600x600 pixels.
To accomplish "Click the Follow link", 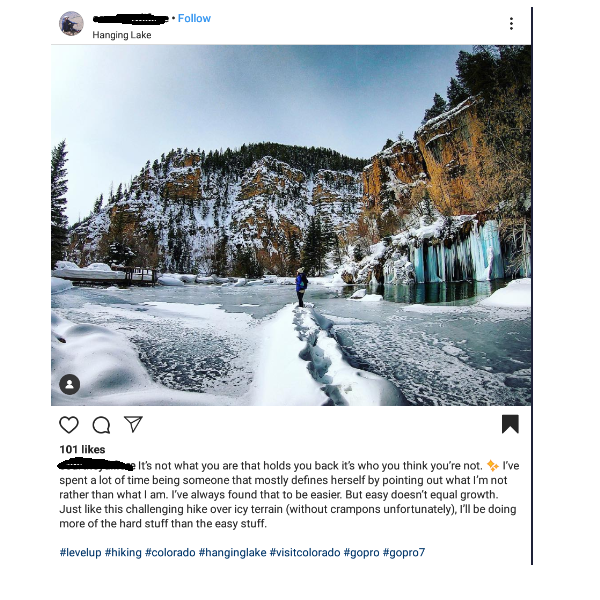I will click(194, 18).
